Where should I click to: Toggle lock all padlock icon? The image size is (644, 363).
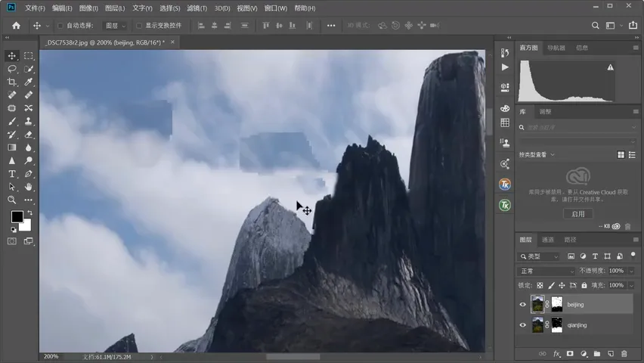(x=584, y=285)
